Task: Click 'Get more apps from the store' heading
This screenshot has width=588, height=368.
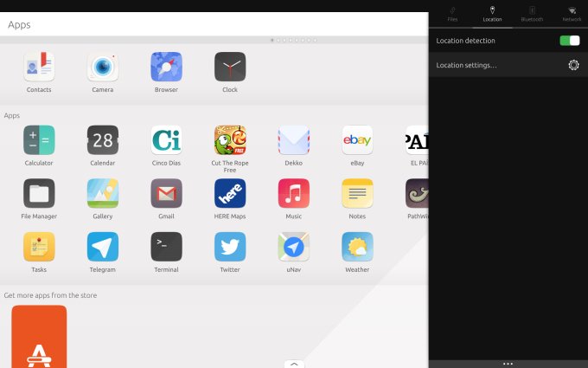Action: (50, 295)
